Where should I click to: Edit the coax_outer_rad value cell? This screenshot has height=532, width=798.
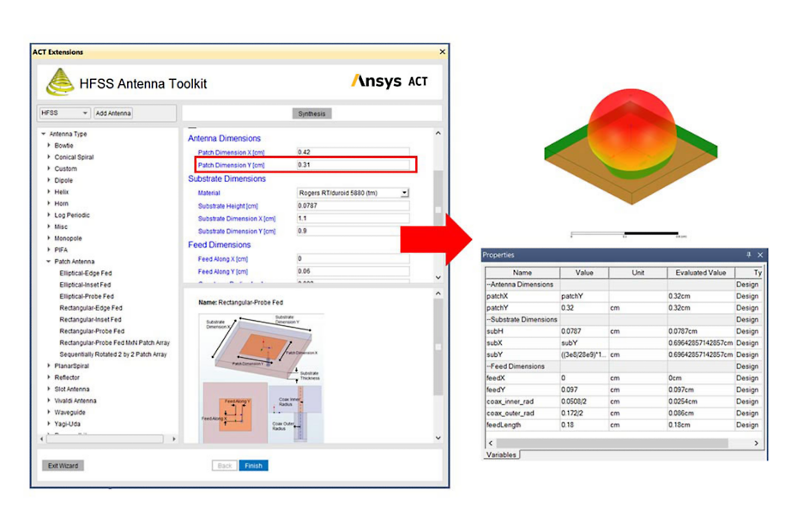coord(583,414)
